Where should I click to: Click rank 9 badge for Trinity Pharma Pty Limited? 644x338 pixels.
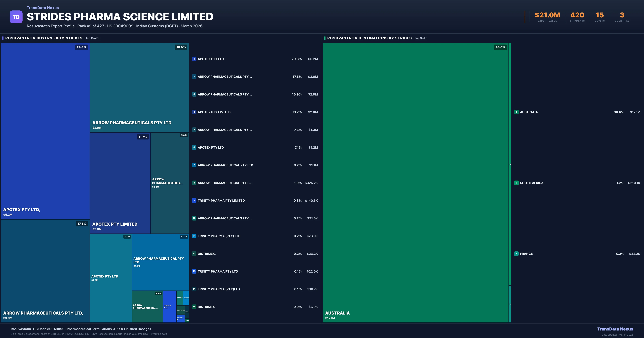(194, 201)
